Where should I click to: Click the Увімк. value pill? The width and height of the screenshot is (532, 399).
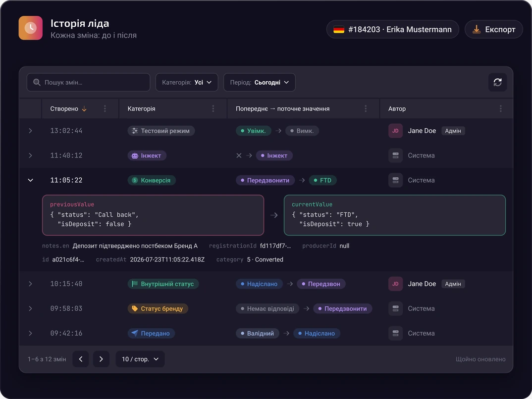254,131
